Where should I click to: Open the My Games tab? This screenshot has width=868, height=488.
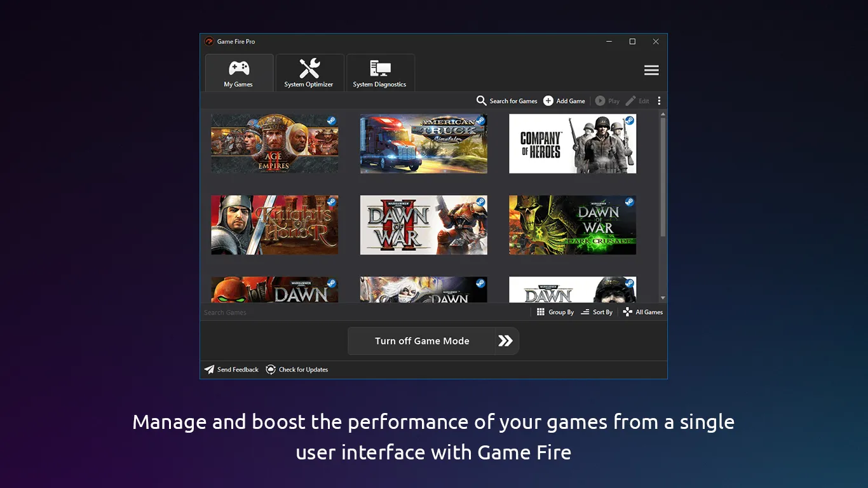click(239, 73)
